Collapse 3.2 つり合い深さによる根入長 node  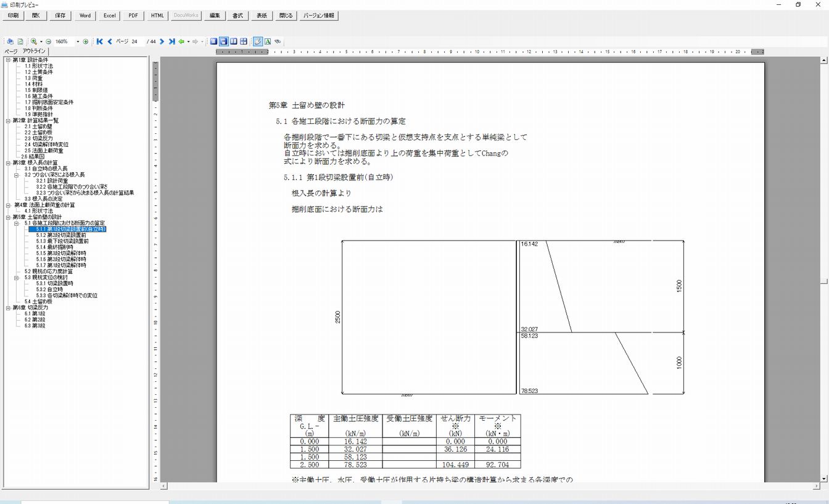[17, 175]
